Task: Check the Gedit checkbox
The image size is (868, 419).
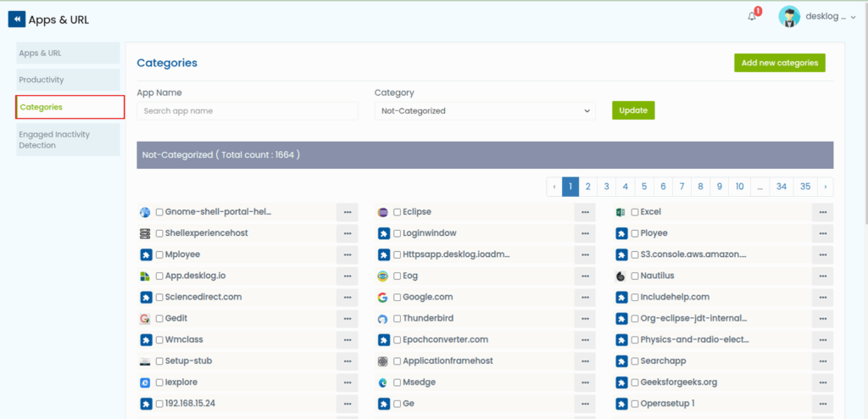Action: click(159, 319)
